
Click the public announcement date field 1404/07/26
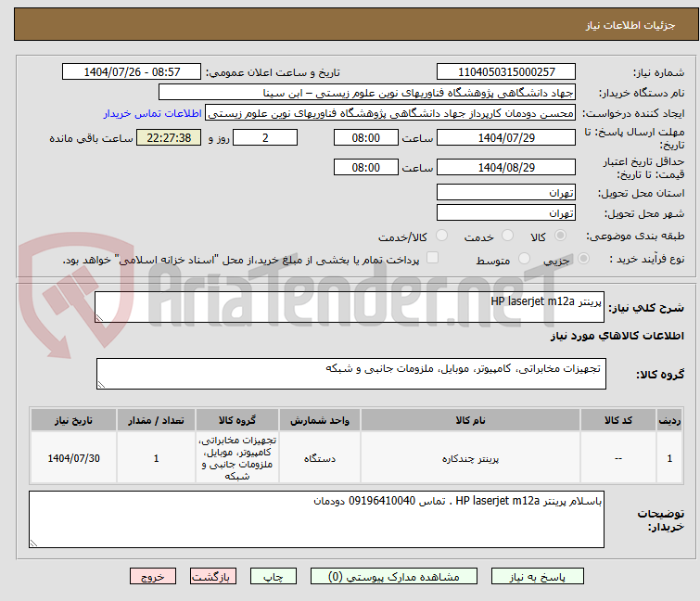(132, 72)
